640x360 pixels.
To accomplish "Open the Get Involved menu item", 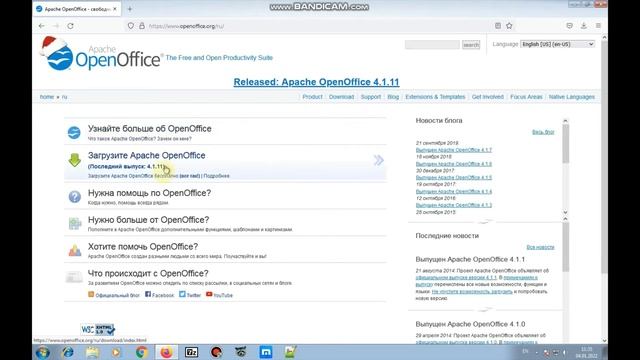I will point(488,97).
